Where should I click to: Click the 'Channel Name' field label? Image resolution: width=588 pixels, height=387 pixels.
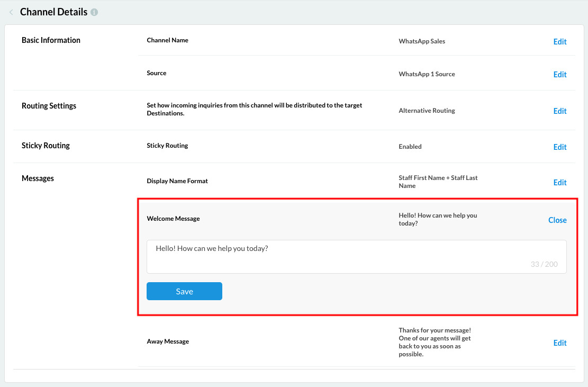click(x=167, y=40)
